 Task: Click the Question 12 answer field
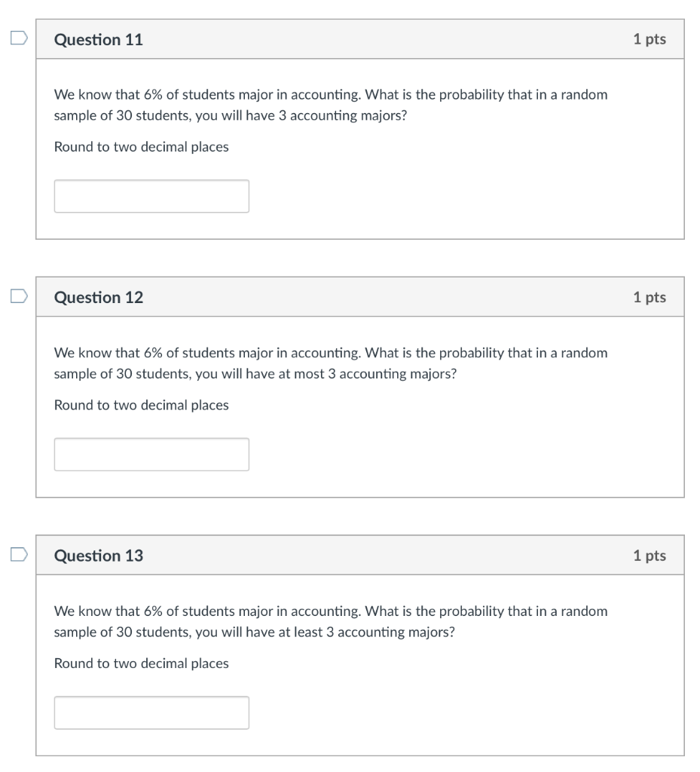tap(151, 455)
